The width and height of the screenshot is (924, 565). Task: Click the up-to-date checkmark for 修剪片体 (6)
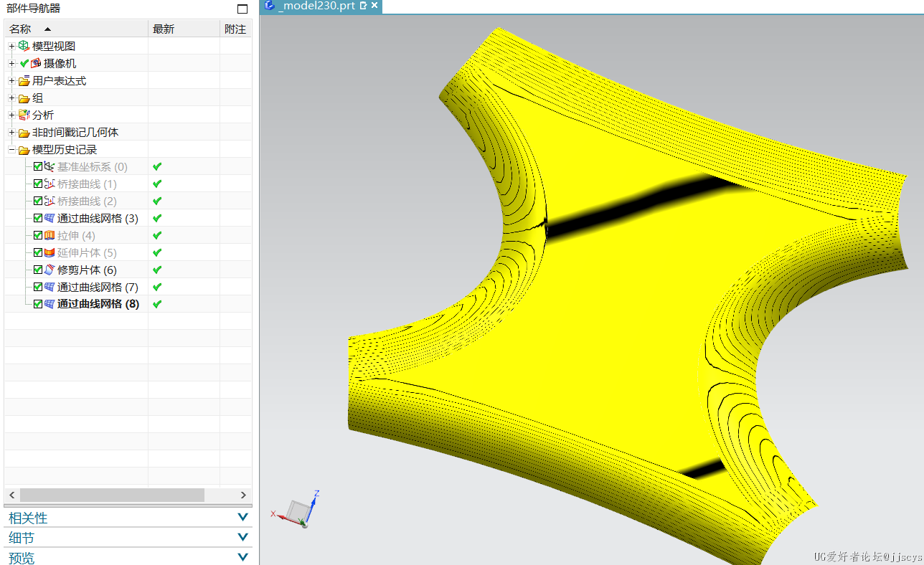point(157,270)
